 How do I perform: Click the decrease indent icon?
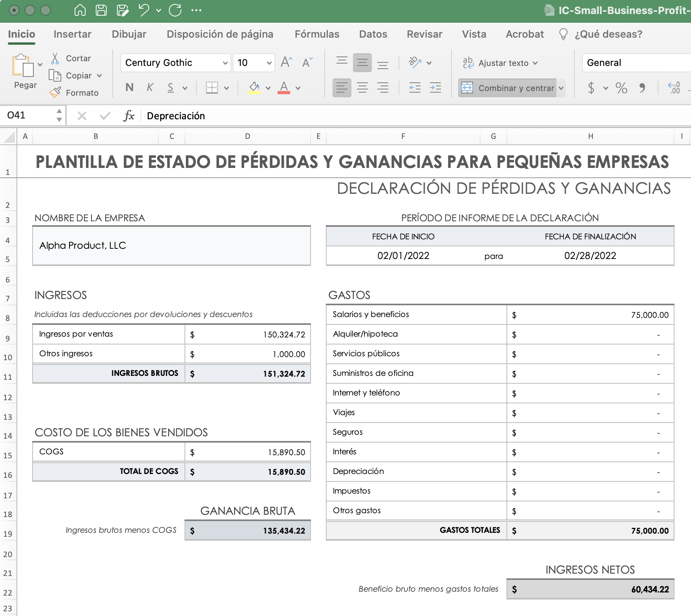415,87
